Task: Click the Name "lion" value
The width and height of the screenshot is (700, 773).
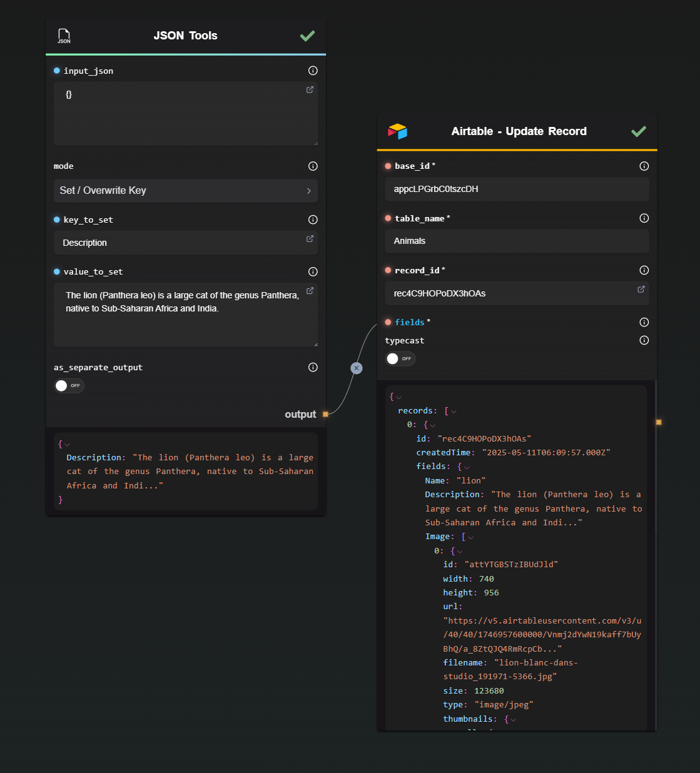Action: [471, 480]
